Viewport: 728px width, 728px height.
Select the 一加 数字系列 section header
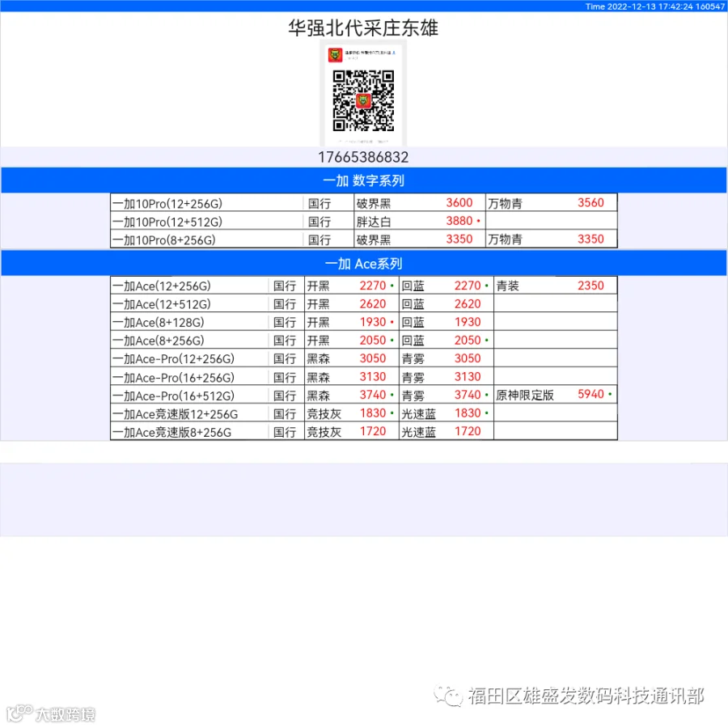(x=363, y=180)
